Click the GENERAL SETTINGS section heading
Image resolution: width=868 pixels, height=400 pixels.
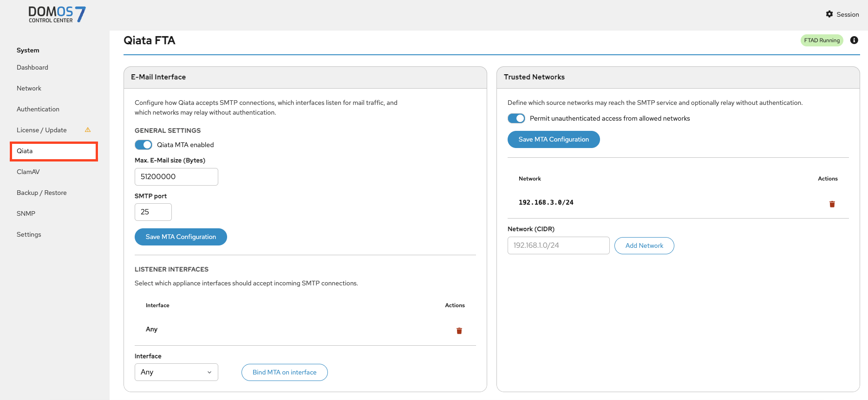click(168, 130)
